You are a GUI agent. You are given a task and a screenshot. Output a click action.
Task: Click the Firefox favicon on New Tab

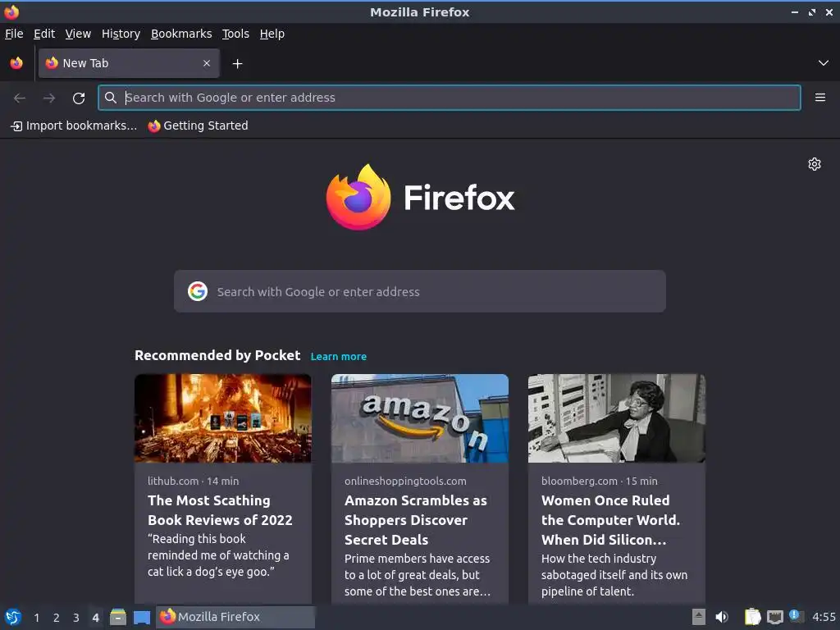pos(52,63)
